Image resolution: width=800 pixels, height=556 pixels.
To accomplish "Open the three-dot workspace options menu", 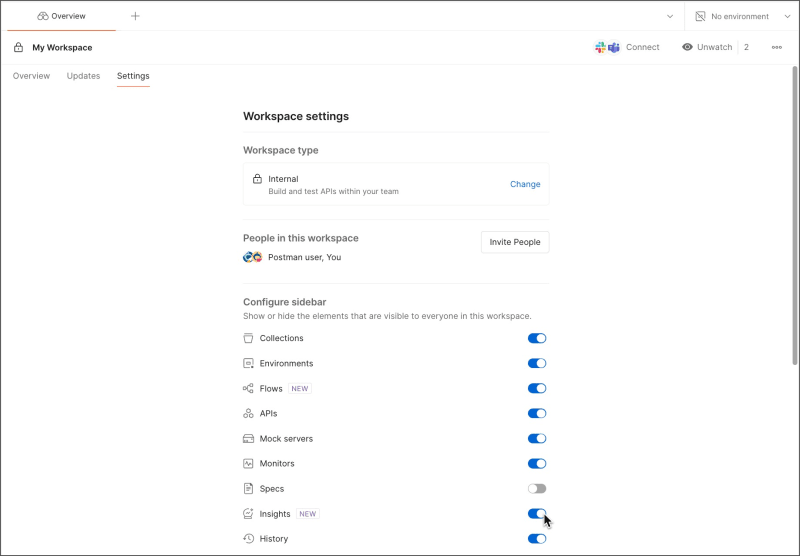I will tap(776, 47).
